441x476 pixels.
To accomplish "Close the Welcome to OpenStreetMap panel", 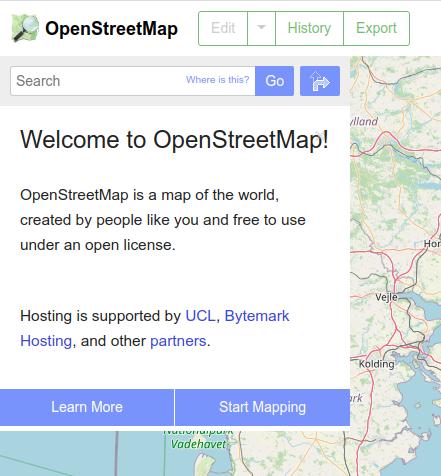I will click(x=320, y=135).
